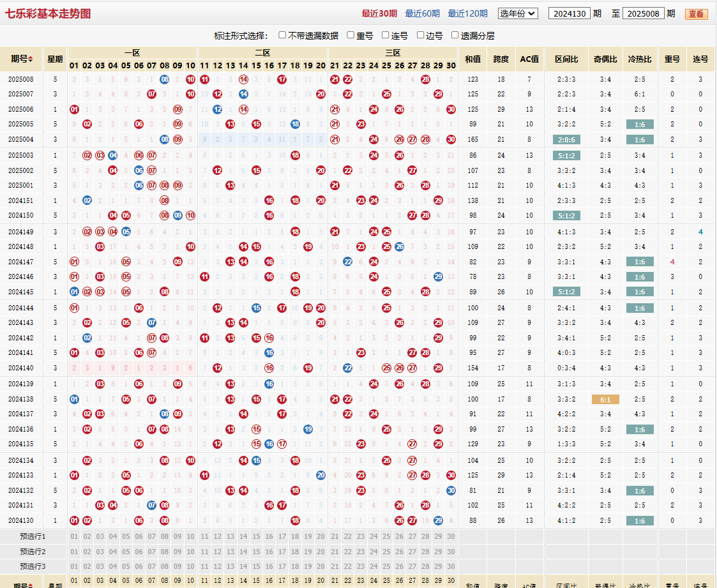The height and width of the screenshot is (588, 717).
Task: Open the 选年份 year dropdown
Action: coord(518,13)
